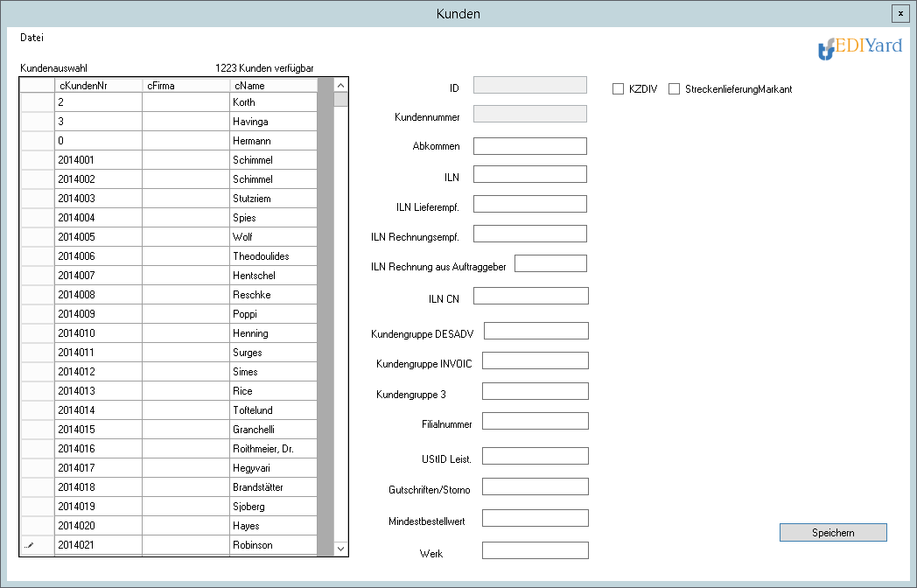Sort by cKundenNr column header

tap(98, 86)
